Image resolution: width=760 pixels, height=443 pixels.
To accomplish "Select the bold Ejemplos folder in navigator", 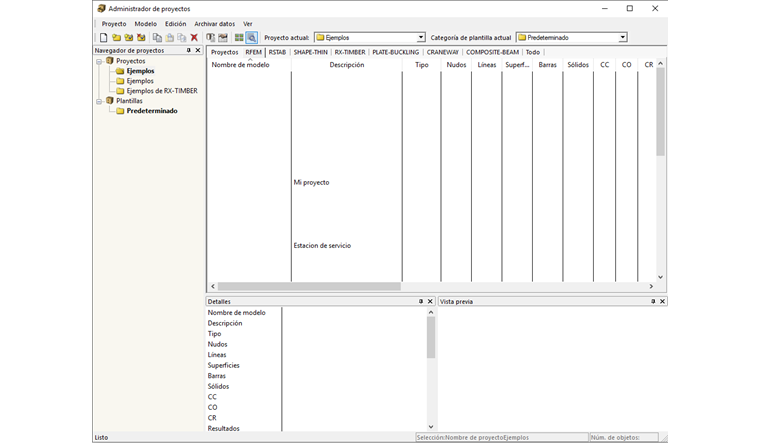I will (x=140, y=71).
